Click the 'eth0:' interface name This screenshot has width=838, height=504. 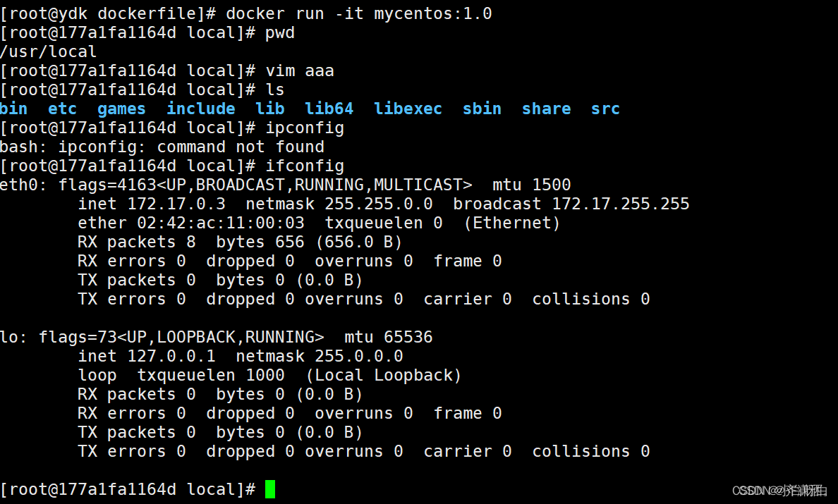24,185
